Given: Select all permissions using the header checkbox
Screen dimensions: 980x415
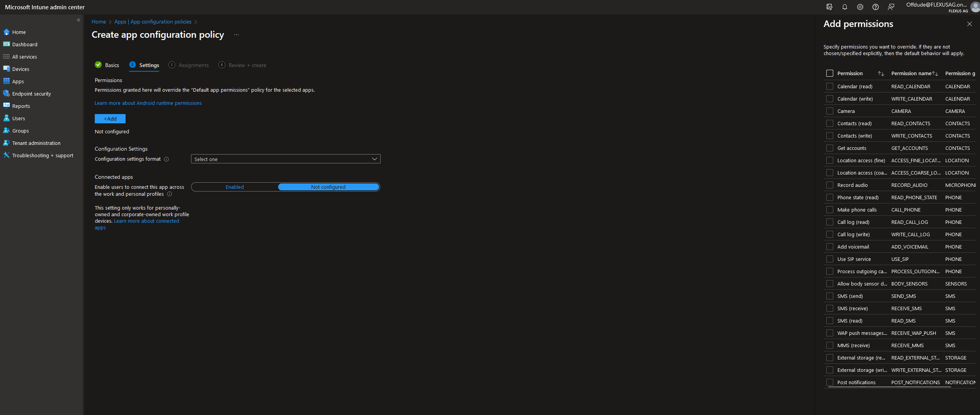Looking at the screenshot, I should point(830,73).
